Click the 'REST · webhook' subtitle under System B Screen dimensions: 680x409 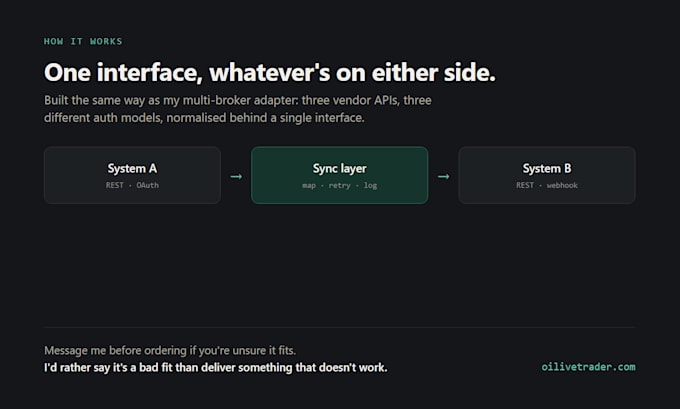547,185
